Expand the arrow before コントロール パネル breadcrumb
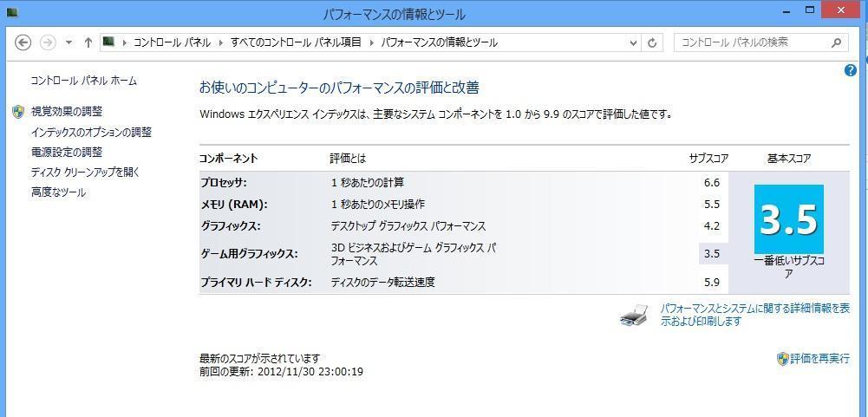This screenshot has width=868, height=417. (x=124, y=42)
